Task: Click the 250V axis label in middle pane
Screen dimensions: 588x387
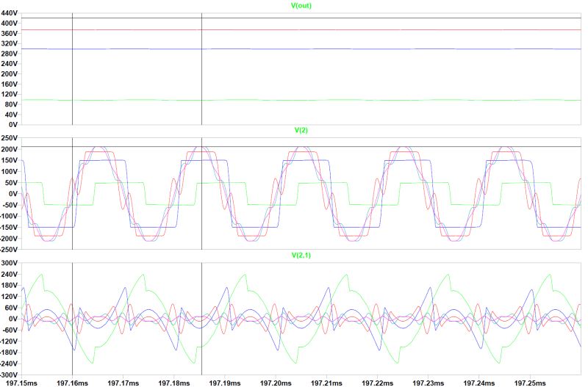Action: point(10,138)
